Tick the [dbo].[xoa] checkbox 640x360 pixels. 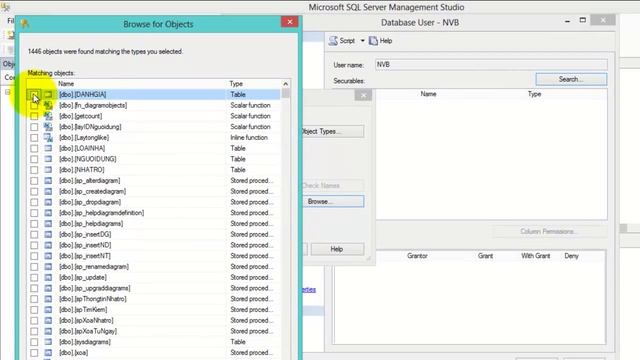click(x=34, y=353)
